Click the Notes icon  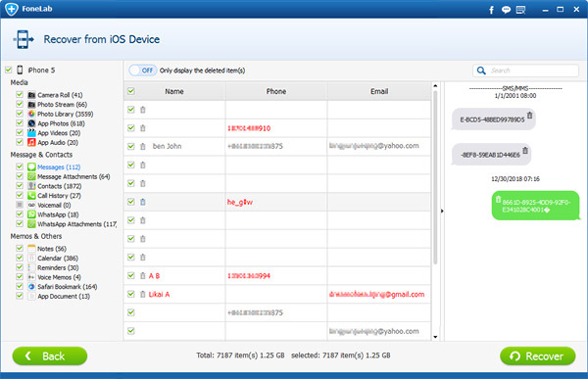point(31,249)
